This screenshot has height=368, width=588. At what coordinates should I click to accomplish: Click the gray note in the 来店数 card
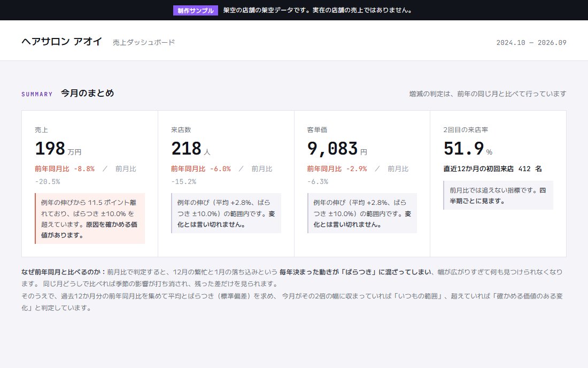click(x=226, y=213)
